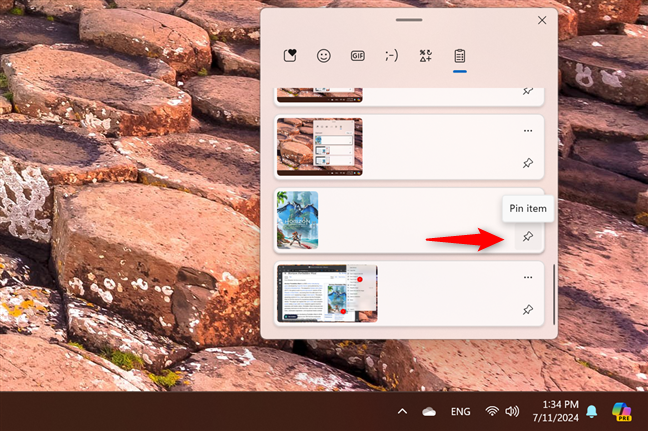Viewport: 648px width, 431px height.
Task: Open Wi-Fi network settings in taskbar
Action: 492,411
